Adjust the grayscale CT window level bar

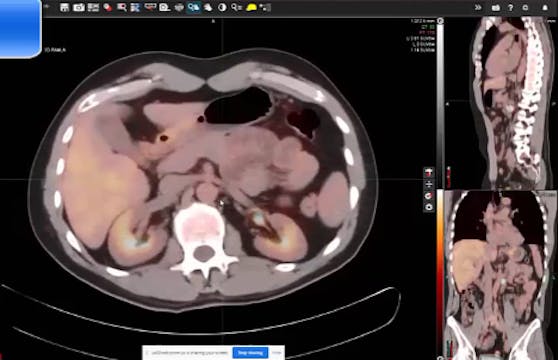(440, 106)
